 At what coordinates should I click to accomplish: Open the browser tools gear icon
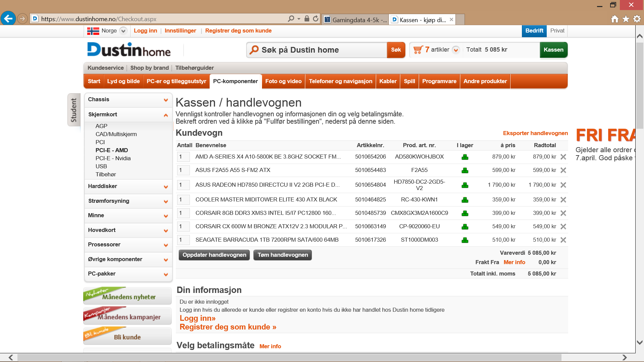pos(637,19)
